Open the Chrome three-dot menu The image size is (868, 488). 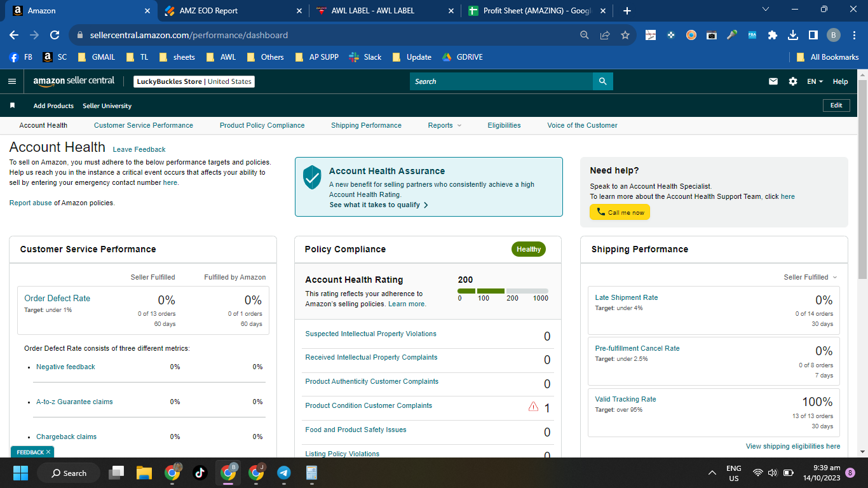point(853,35)
